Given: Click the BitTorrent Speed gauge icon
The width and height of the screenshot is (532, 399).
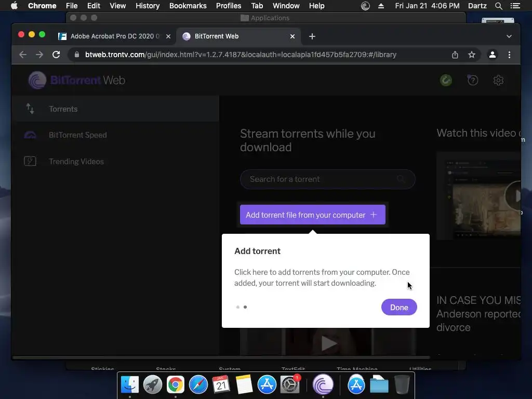Looking at the screenshot, I should 30,135.
